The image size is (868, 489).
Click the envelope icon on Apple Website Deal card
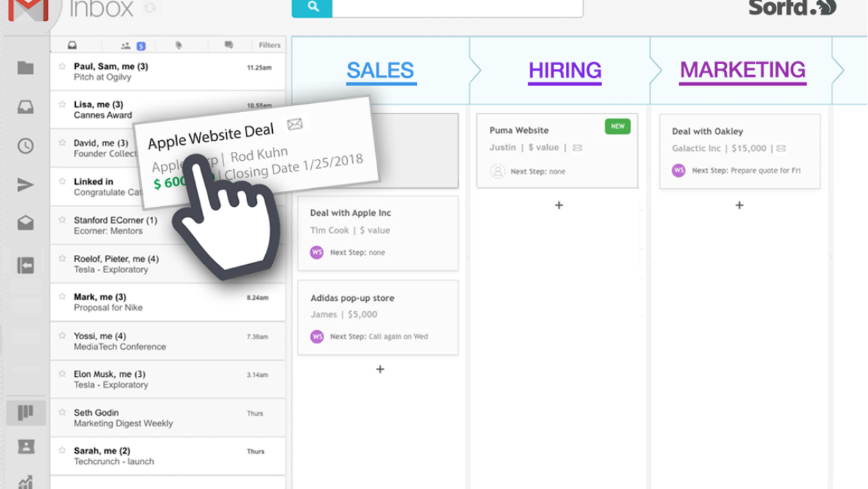295,125
